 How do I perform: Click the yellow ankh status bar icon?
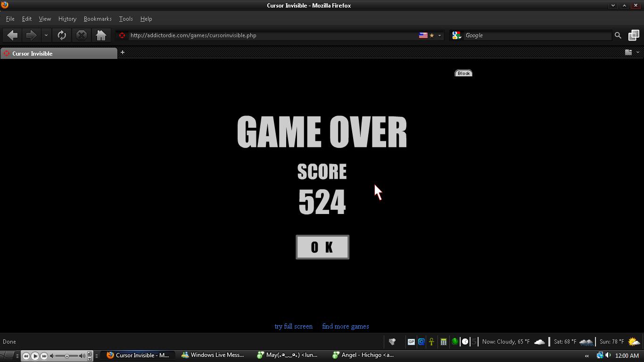[x=431, y=342]
